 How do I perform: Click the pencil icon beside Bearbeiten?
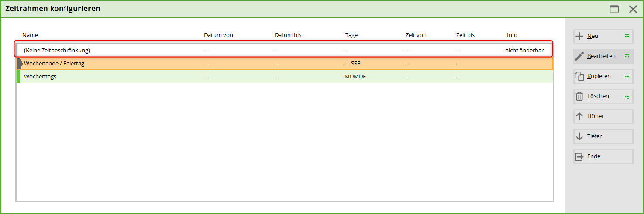tap(579, 56)
